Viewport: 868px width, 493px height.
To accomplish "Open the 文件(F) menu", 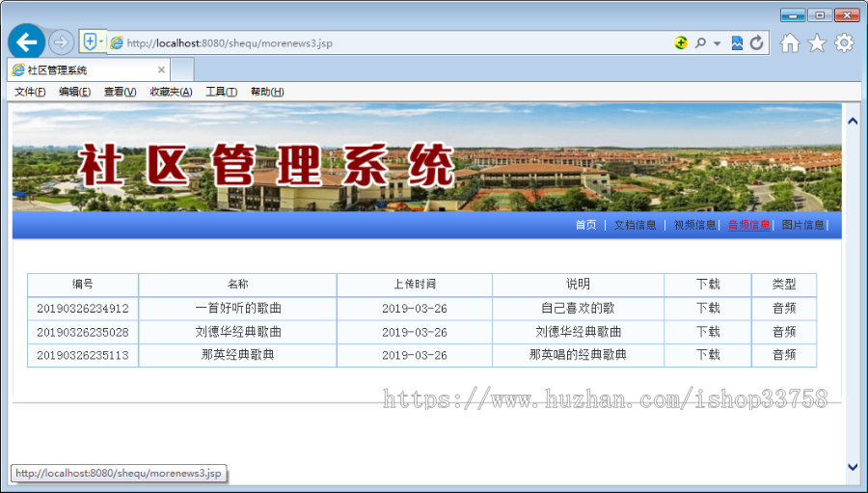I will coord(30,92).
